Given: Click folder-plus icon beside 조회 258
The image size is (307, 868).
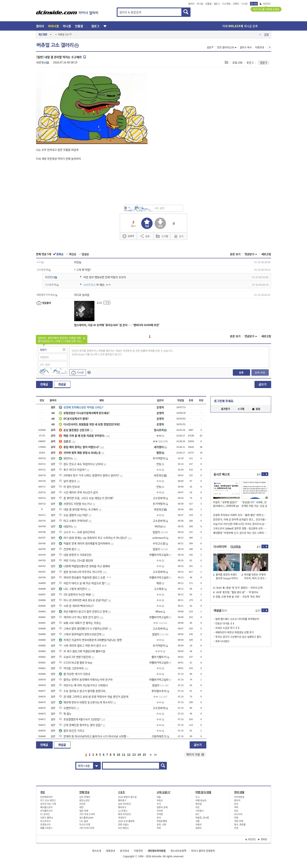Looking at the screenshot, I should (x=227, y=62).
